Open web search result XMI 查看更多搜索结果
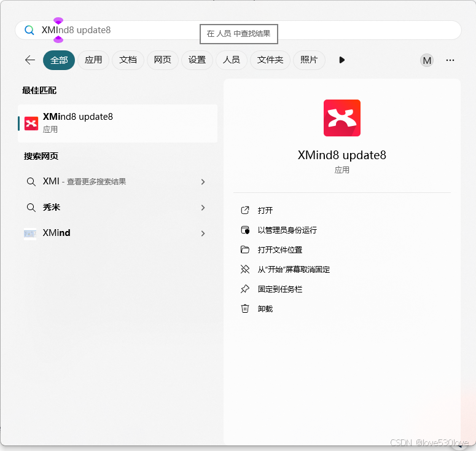 (118, 182)
